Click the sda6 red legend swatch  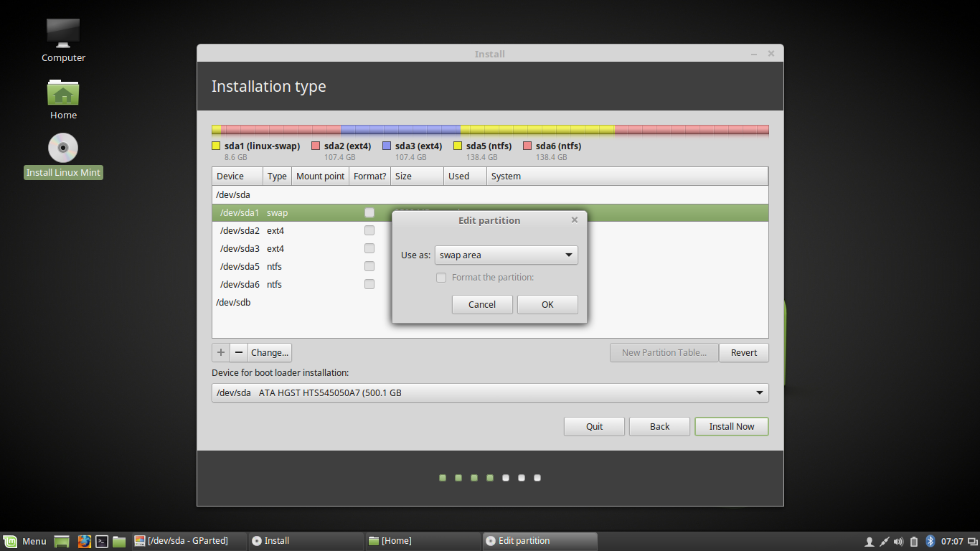pos(527,146)
